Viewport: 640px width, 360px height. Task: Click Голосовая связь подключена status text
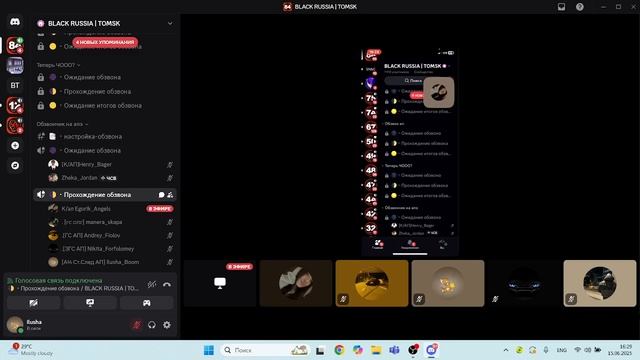[58, 280]
